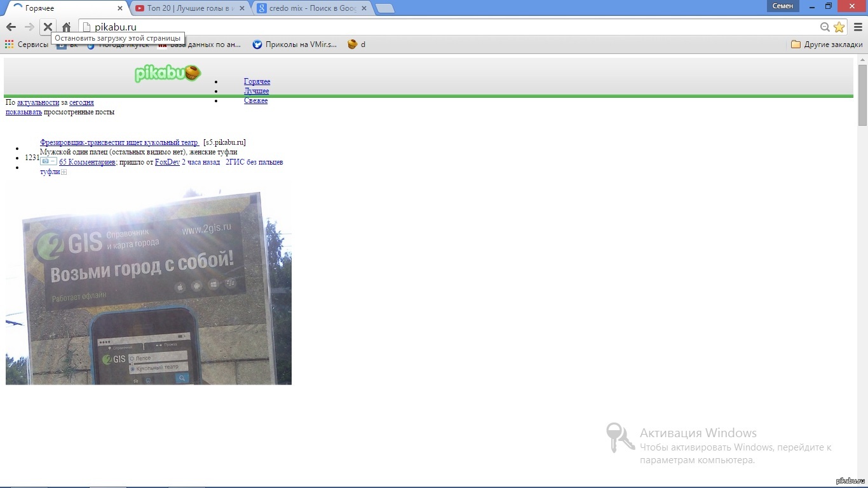Click the pikabu logo
868x488 pixels.
pos(168,73)
